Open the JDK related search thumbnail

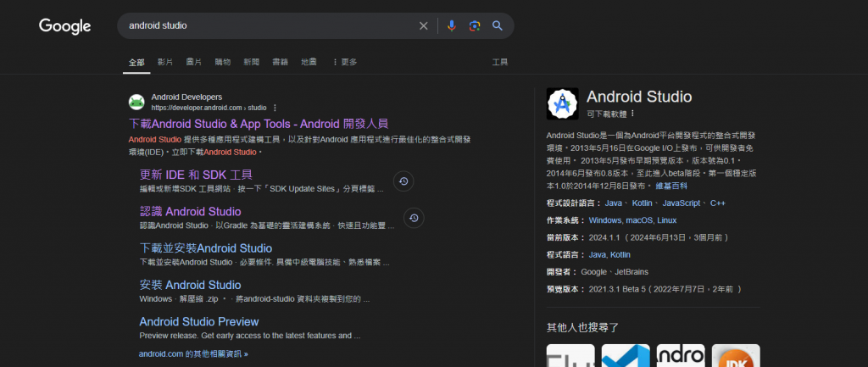[736, 355]
